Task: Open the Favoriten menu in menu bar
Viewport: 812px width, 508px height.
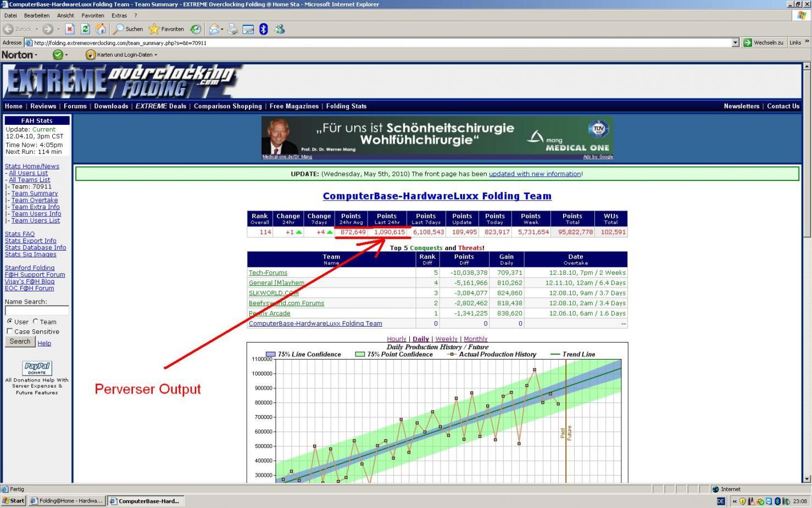Action: point(93,15)
